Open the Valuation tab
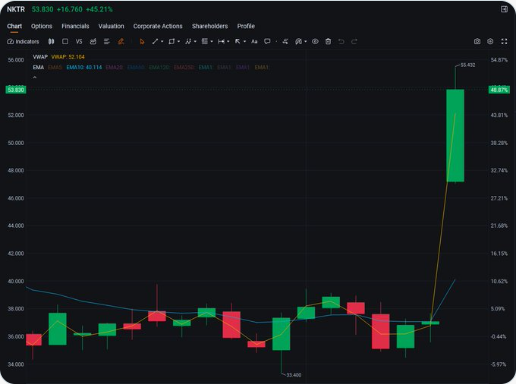The image size is (516, 384). click(111, 26)
